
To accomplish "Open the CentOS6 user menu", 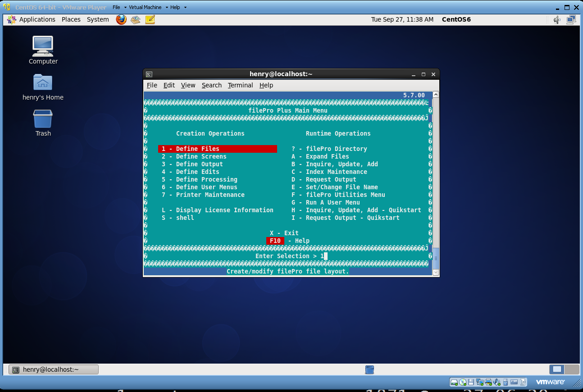I will [x=456, y=19].
